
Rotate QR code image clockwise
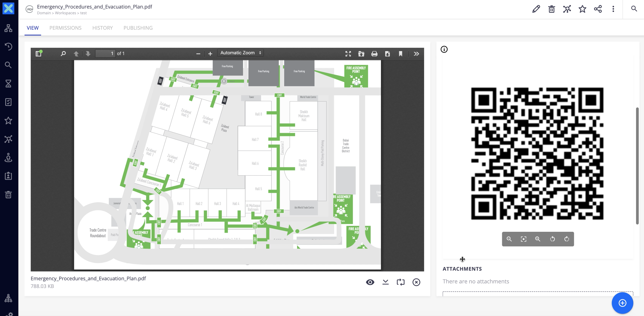(x=567, y=239)
